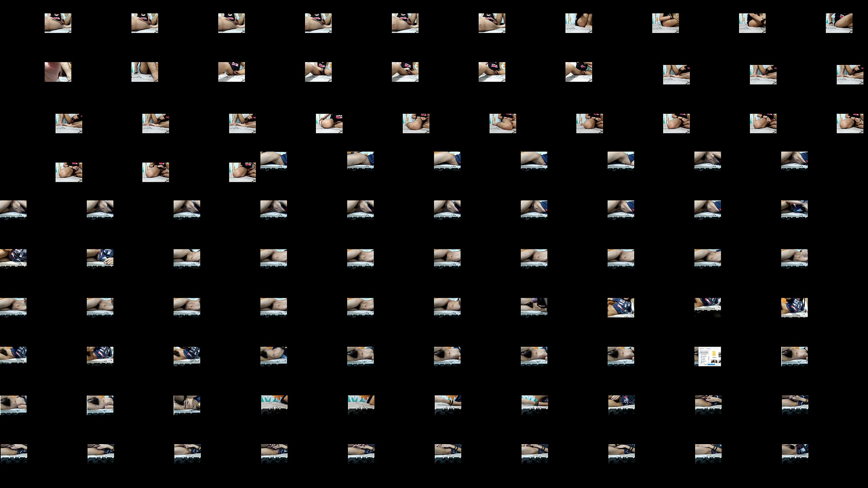The height and width of the screenshot is (488, 868).
Task: Select the thumbnail showing a file dialog window
Action: tap(708, 356)
